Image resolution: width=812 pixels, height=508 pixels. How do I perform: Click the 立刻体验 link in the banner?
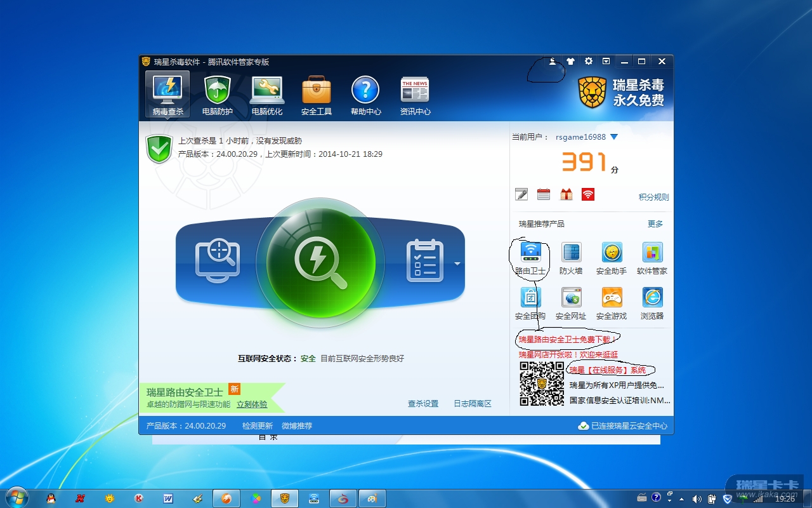click(x=252, y=404)
